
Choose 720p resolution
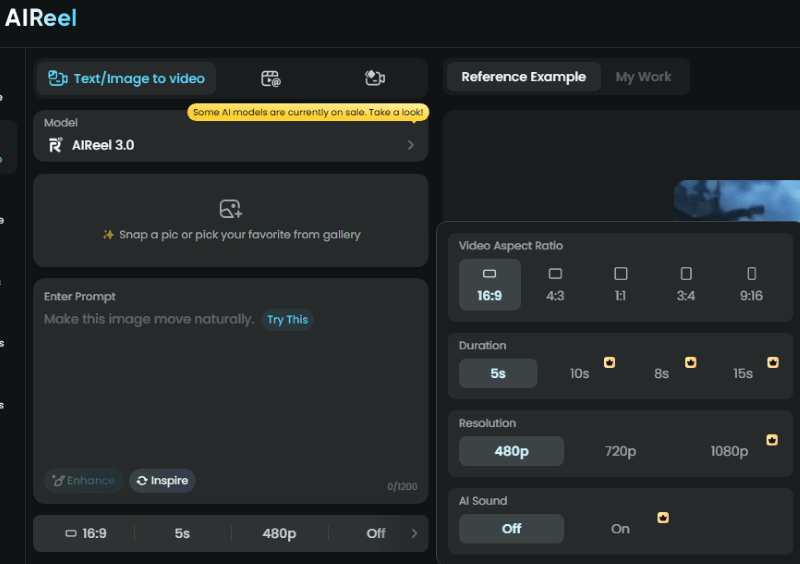[620, 451]
